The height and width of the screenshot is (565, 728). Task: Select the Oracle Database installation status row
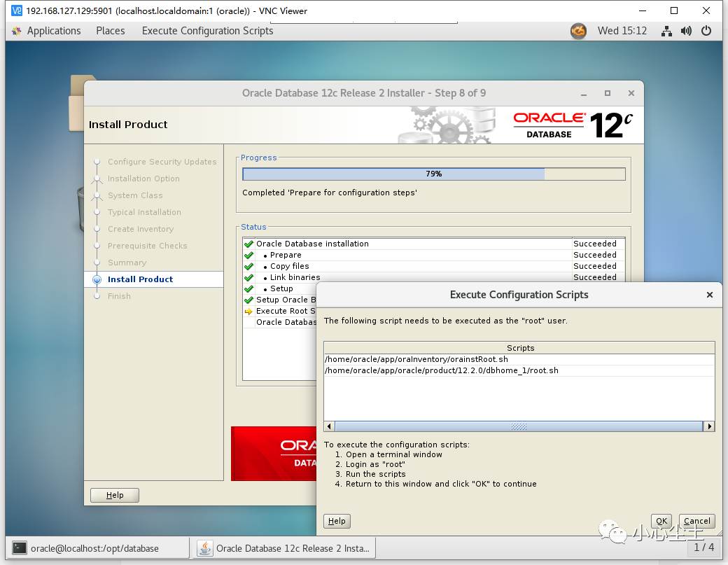[433, 244]
